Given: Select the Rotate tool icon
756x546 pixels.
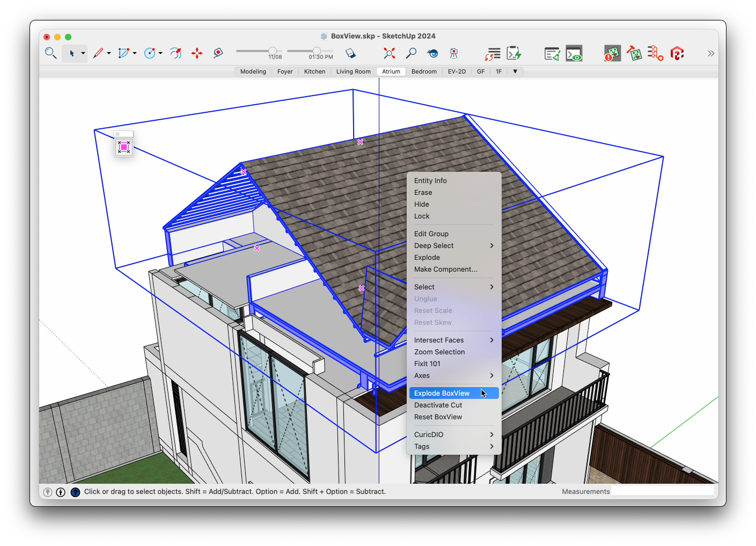Looking at the screenshot, I should click(x=175, y=53).
